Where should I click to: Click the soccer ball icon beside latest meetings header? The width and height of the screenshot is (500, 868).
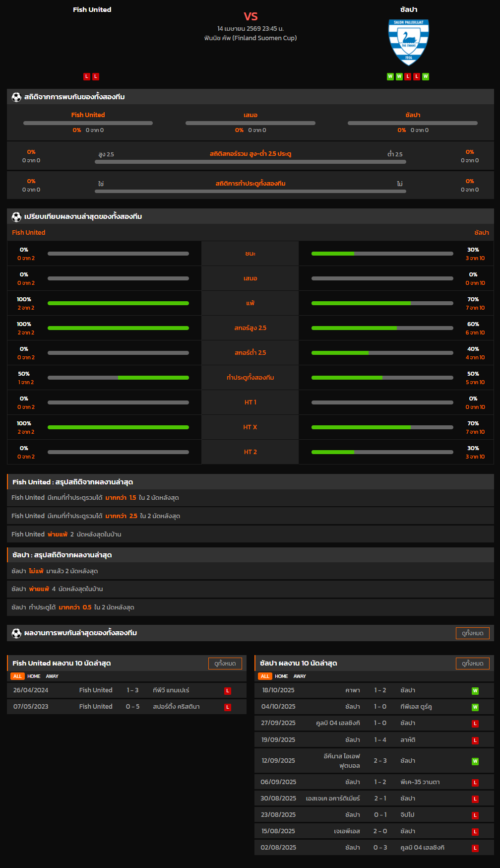pyautogui.click(x=16, y=633)
